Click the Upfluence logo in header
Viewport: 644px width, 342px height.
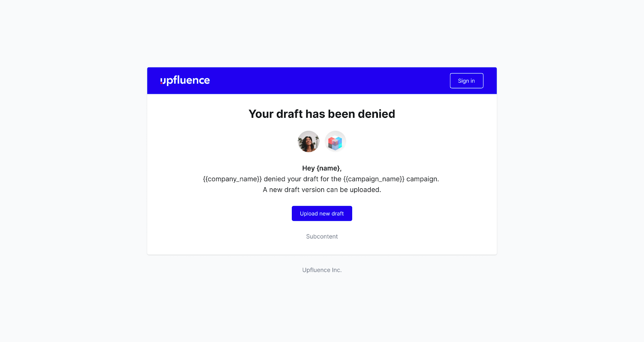tap(185, 80)
